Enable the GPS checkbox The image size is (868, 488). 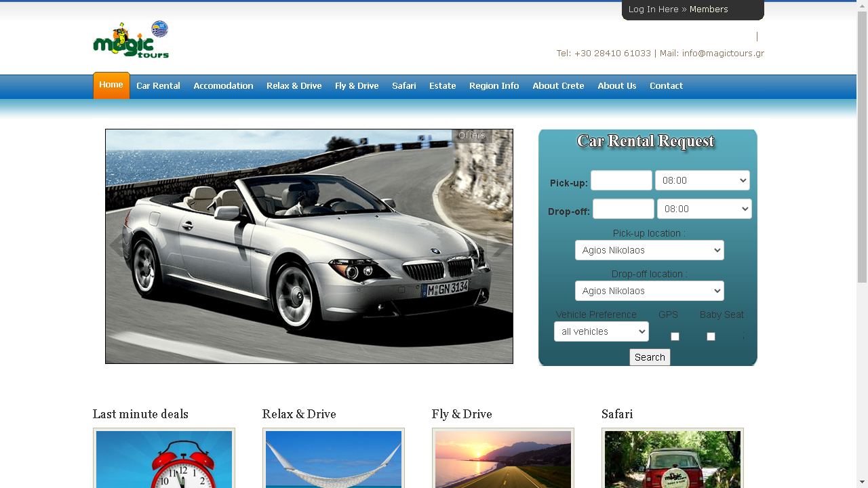[675, 336]
